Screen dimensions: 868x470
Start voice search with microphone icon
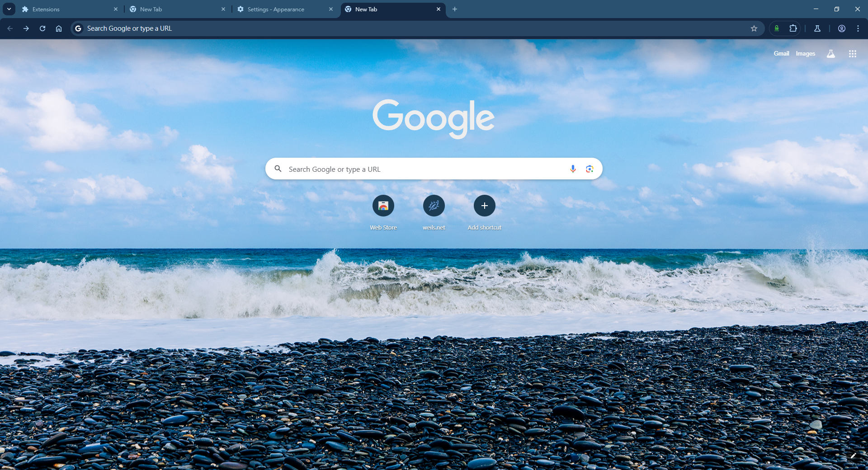click(573, 169)
